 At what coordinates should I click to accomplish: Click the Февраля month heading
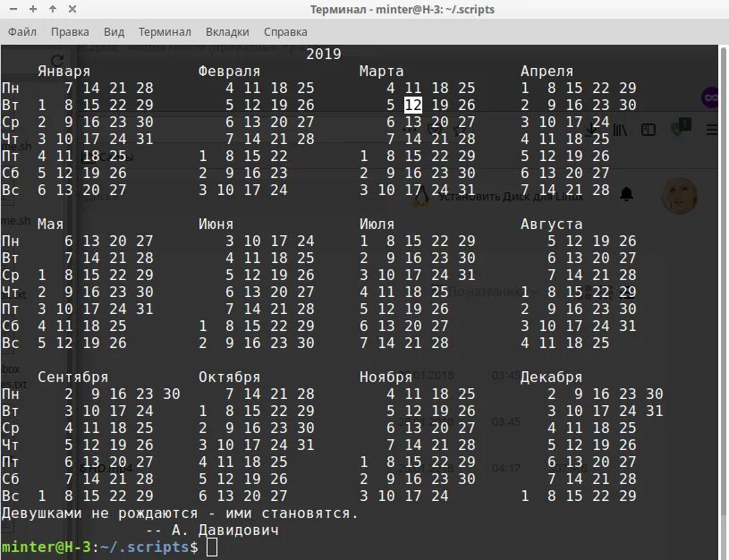[229, 72]
